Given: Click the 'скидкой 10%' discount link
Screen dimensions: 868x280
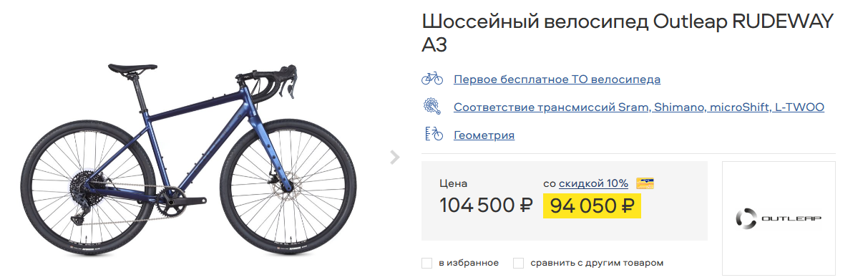Looking at the screenshot, I should coord(593,183).
